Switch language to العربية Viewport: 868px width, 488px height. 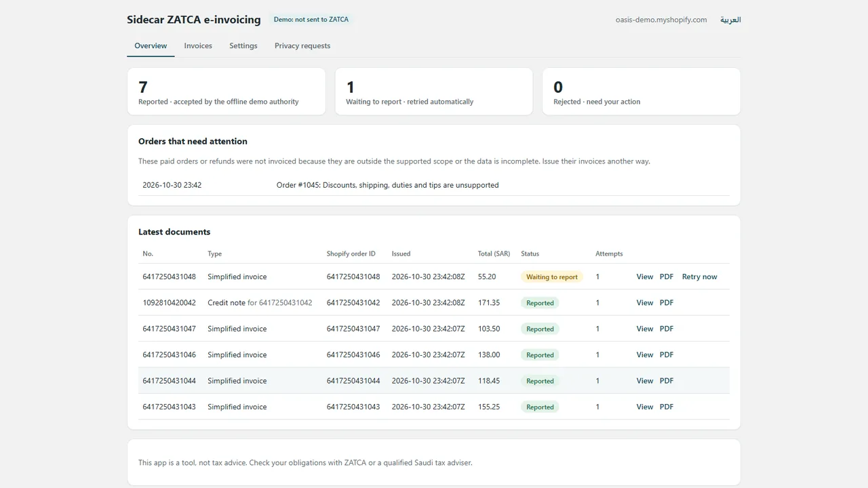coord(730,20)
